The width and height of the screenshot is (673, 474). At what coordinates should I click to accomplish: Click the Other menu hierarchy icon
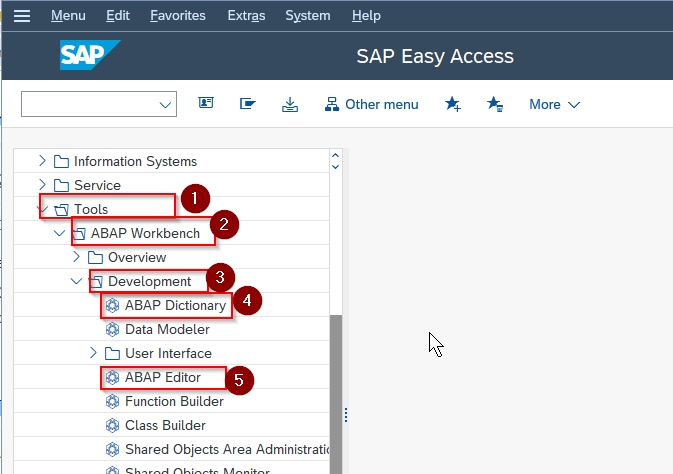[331, 104]
